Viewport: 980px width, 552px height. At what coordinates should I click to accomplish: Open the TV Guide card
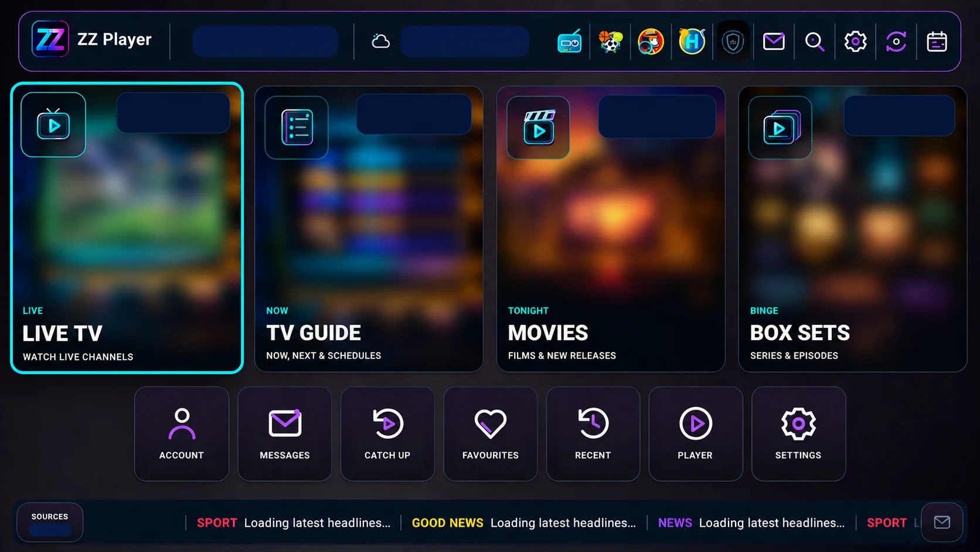[x=369, y=229]
